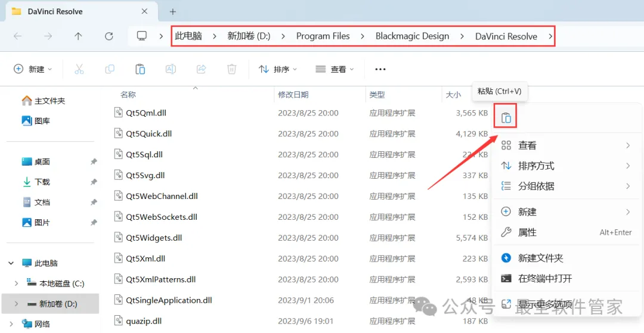Click the PC monitor icon in address bar
The width and height of the screenshot is (644, 333).
(142, 36)
